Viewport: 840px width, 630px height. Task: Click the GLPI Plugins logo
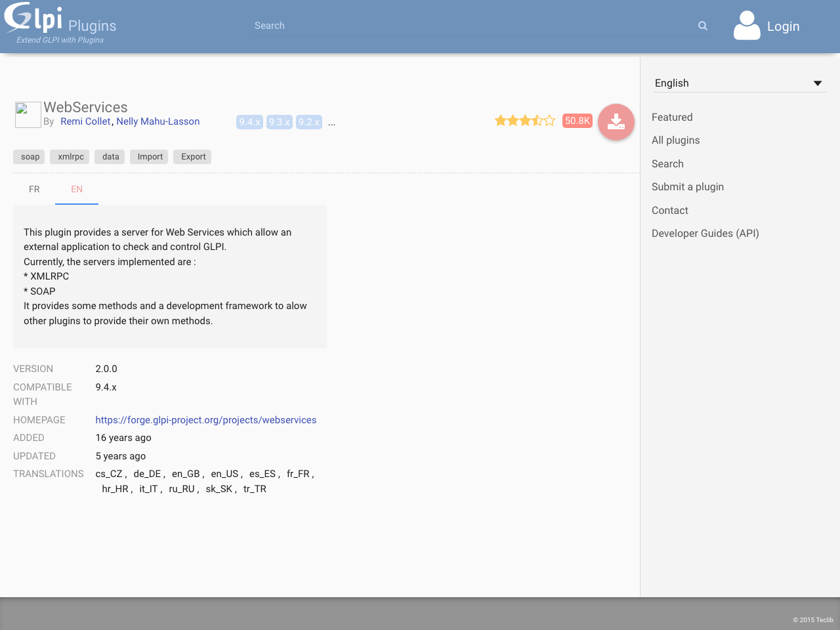(31, 22)
